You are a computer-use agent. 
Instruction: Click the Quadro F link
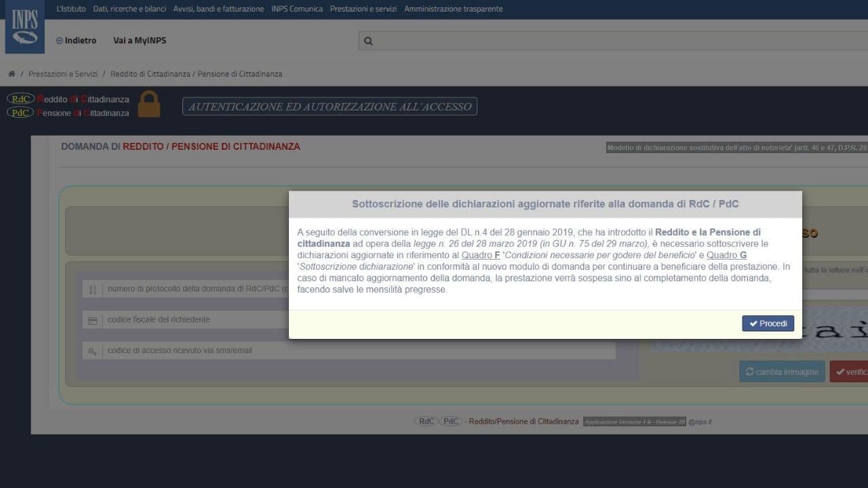[x=481, y=255]
